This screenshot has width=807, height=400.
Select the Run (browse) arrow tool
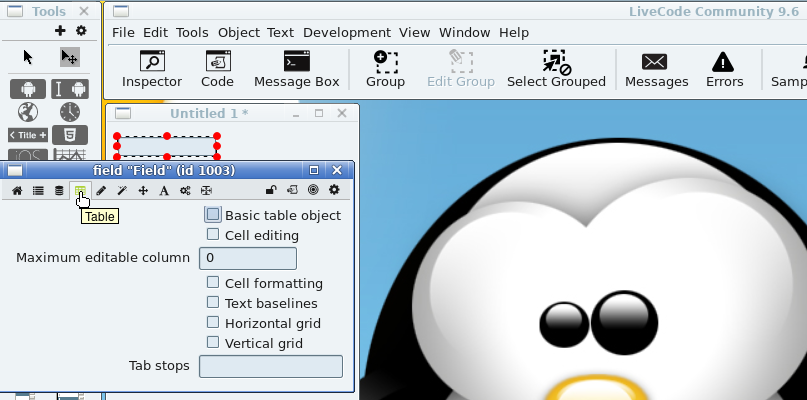[28, 57]
